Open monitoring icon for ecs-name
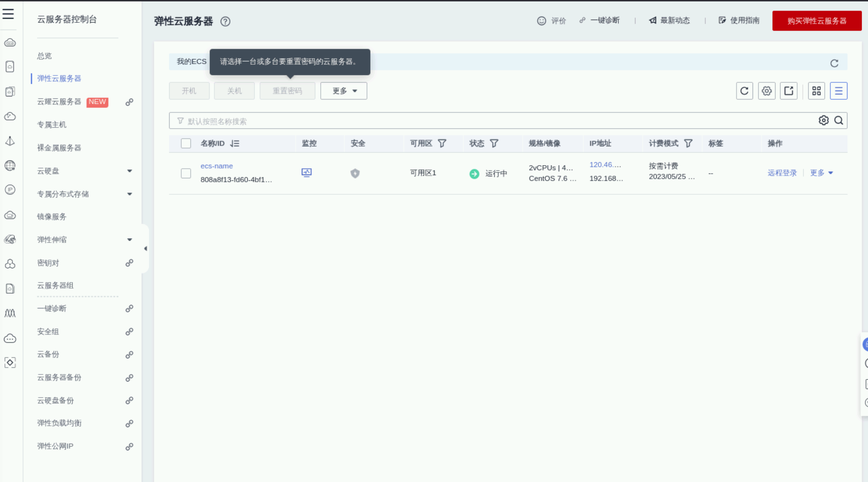The image size is (868, 482). [307, 173]
